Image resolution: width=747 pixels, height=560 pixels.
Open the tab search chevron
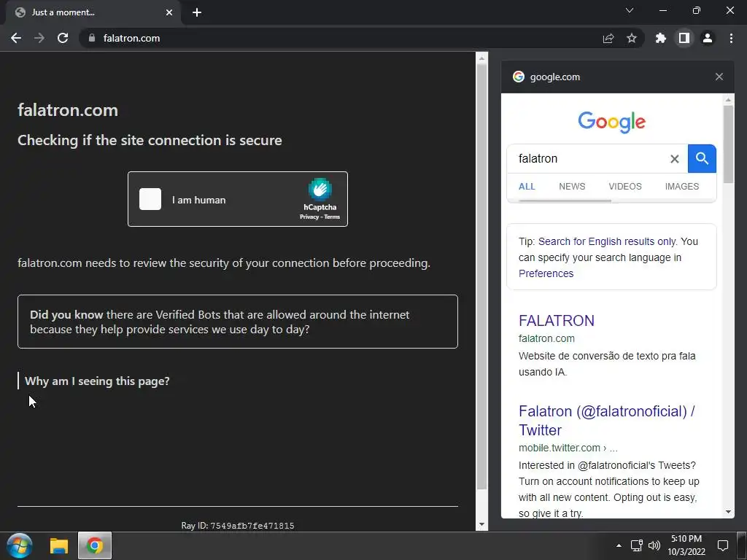[630, 10]
